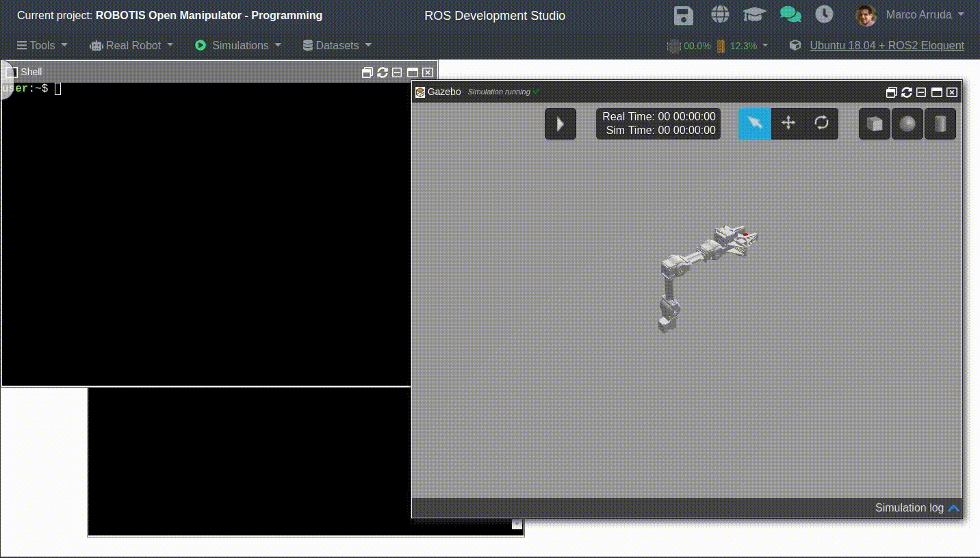This screenshot has height=558, width=980.
Task: Click inside the Shell terminal prompt
Action: pos(205,205)
